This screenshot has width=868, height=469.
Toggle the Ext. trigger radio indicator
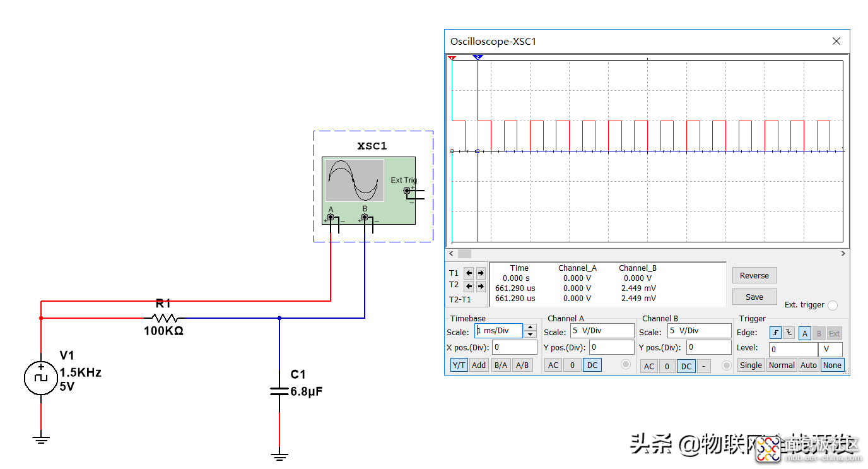[x=833, y=306]
